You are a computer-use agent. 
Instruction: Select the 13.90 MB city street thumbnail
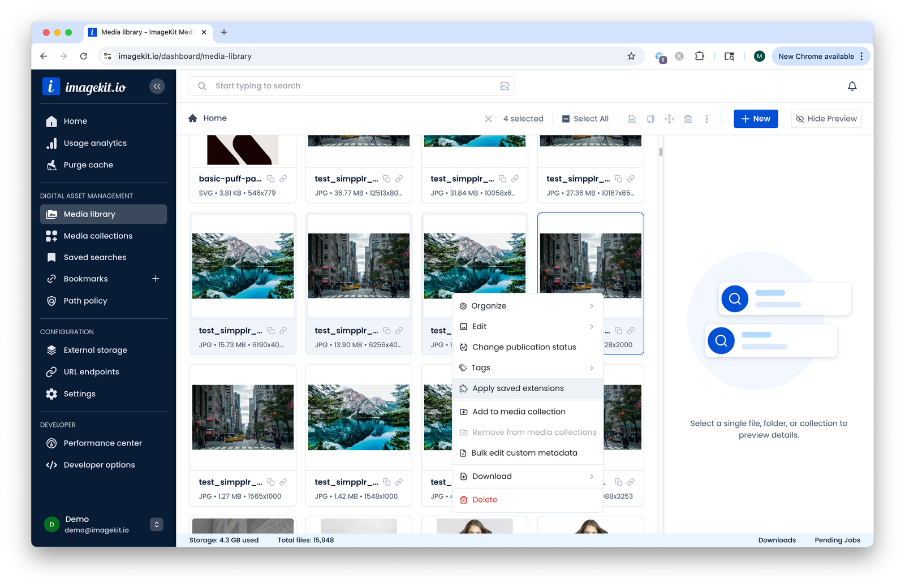point(359,266)
